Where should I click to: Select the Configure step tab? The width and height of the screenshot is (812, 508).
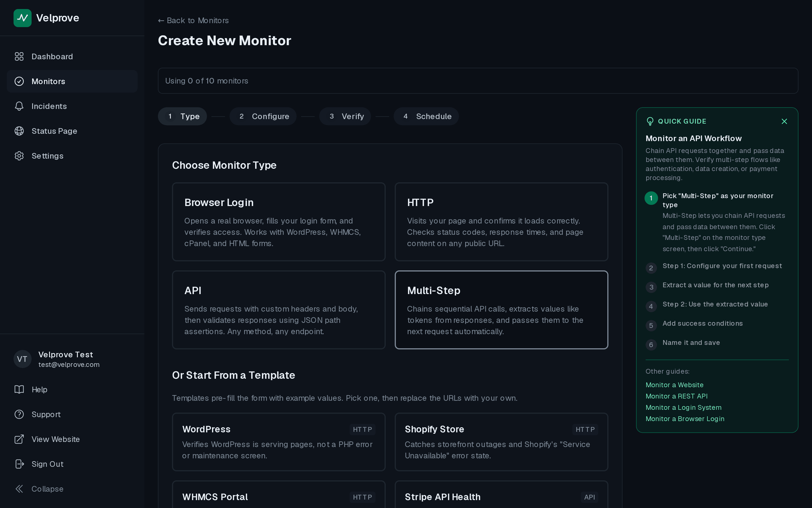coord(263,116)
